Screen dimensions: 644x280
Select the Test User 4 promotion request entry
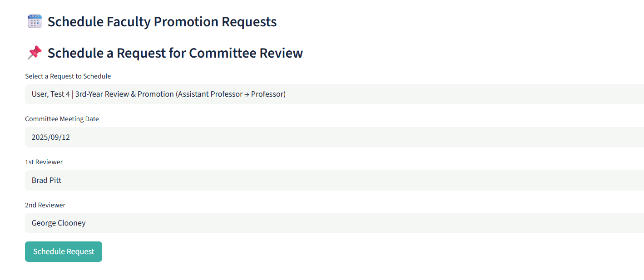point(158,94)
